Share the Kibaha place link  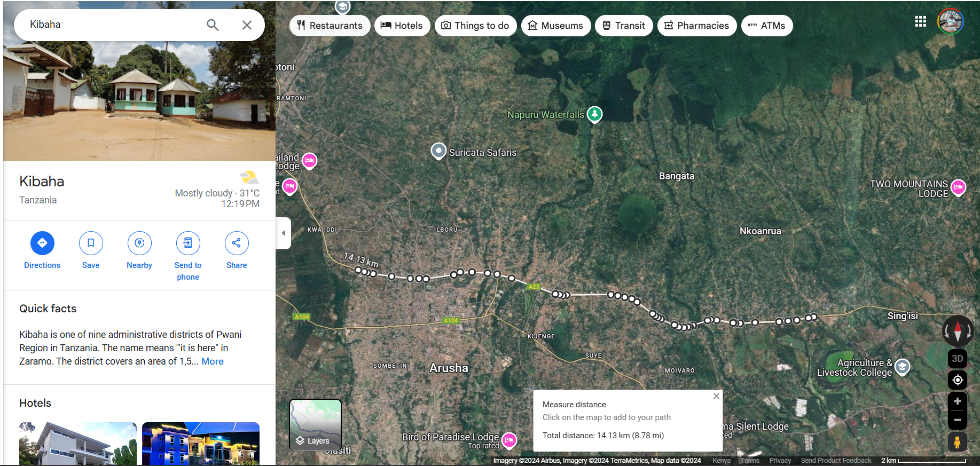(237, 243)
